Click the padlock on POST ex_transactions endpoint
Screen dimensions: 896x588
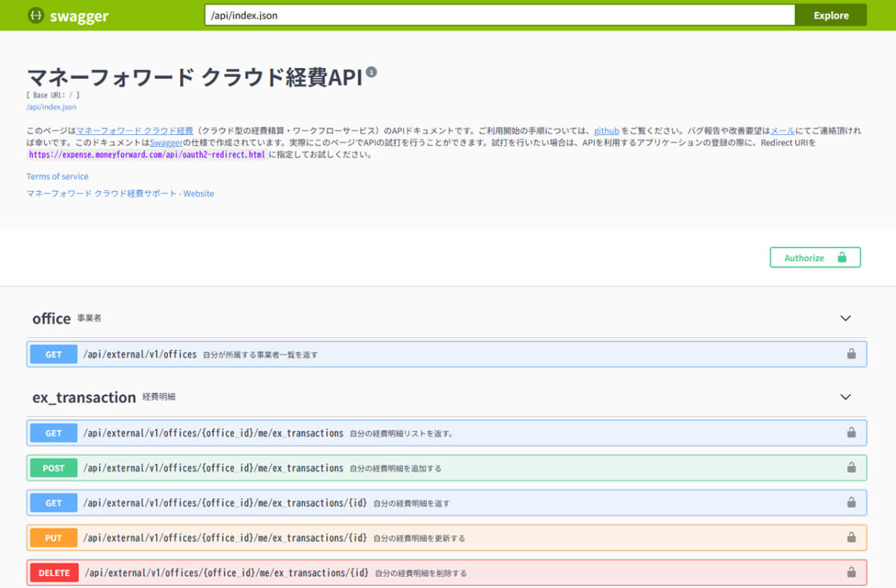pos(850,468)
